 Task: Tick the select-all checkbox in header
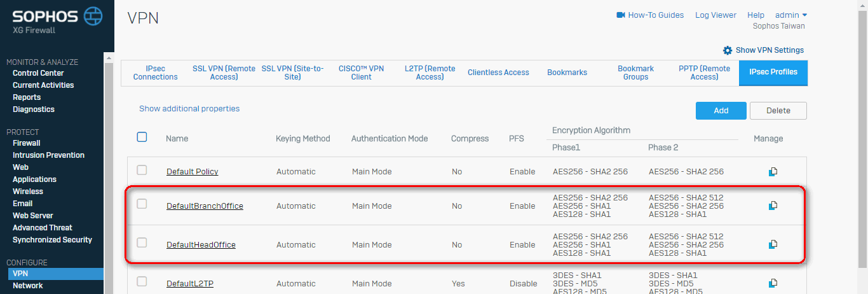click(x=142, y=137)
